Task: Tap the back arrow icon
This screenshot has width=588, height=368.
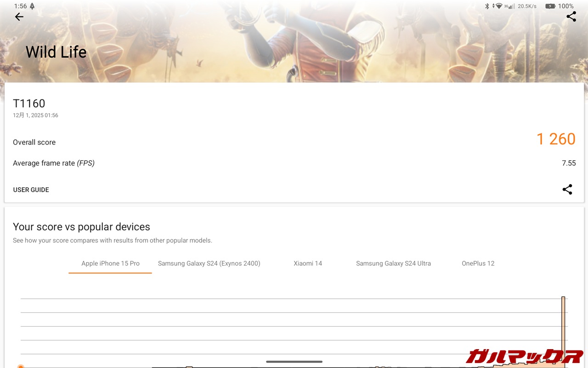Action: pos(19,17)
